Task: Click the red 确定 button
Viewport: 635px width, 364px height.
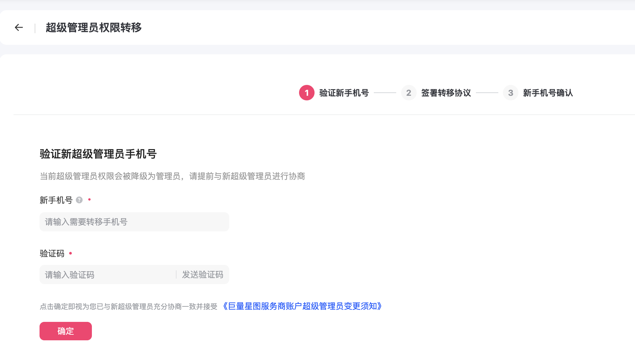Action: [x=66, y=331]
